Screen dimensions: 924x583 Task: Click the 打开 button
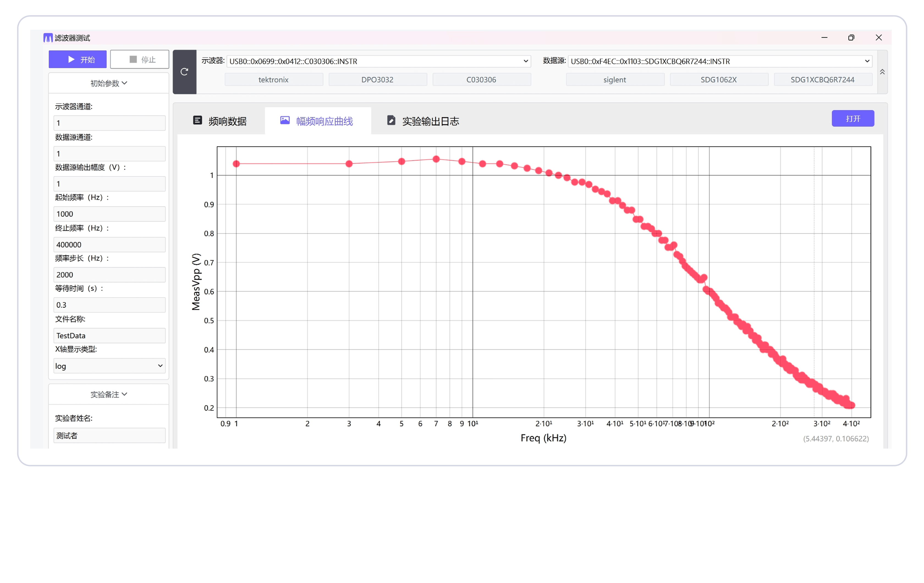(x=853, y=118)
